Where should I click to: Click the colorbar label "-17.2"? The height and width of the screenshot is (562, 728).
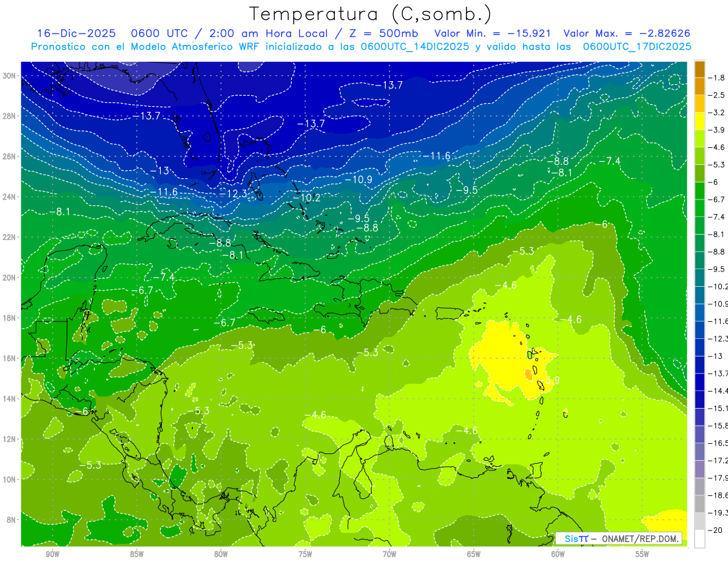[x=718, y=460]
